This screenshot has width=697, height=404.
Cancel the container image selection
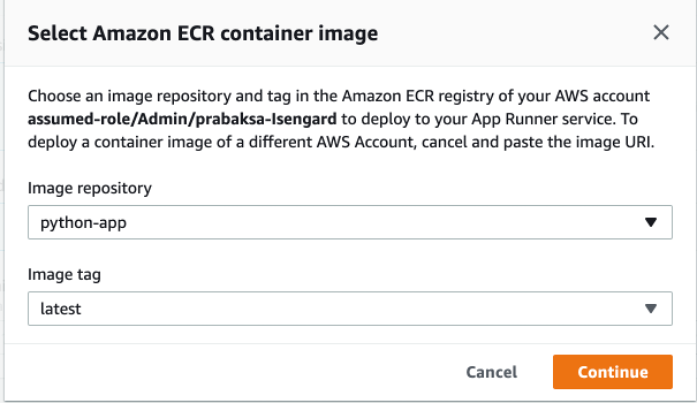[x=492, y=372]
